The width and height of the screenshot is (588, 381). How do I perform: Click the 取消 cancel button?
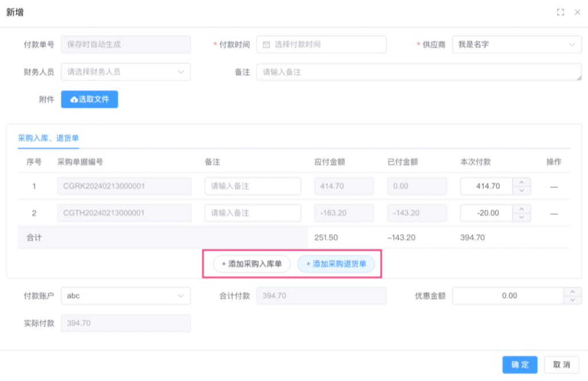point(562,364)
